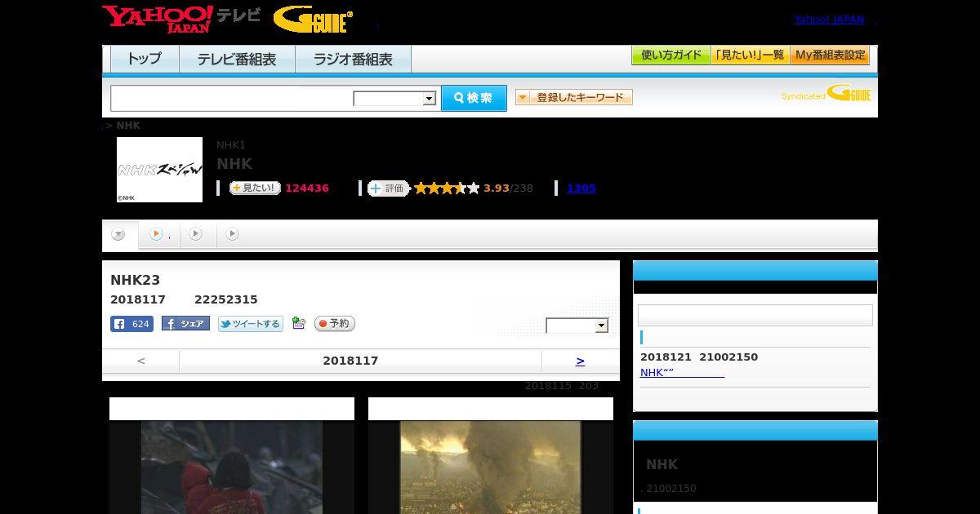
Task: Expand 登録したキーワード dropdown
Action: point(574,97)
